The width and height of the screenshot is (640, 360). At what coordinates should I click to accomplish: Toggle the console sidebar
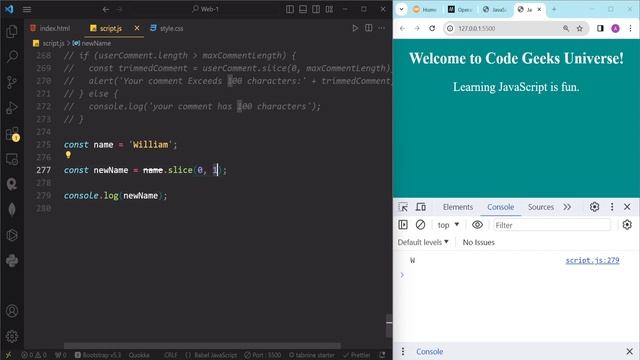coord(403,224)
